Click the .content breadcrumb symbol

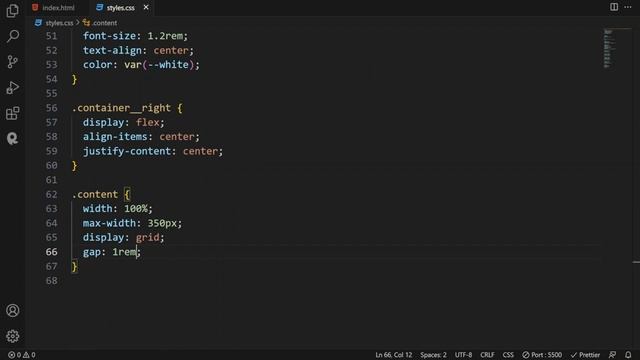(100, 23)
